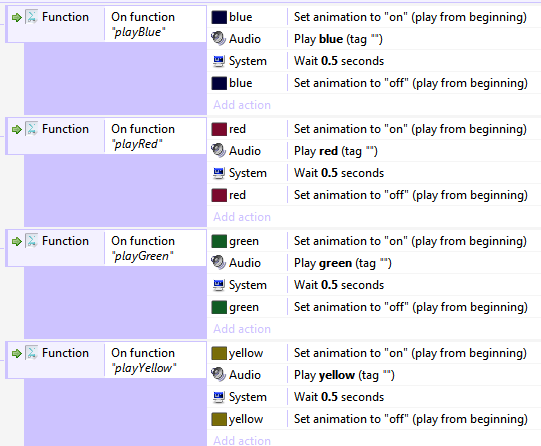The image size is (541, 446).
Task: Select the On function "playGreen" condition
Action: click(x=155, y=248)
